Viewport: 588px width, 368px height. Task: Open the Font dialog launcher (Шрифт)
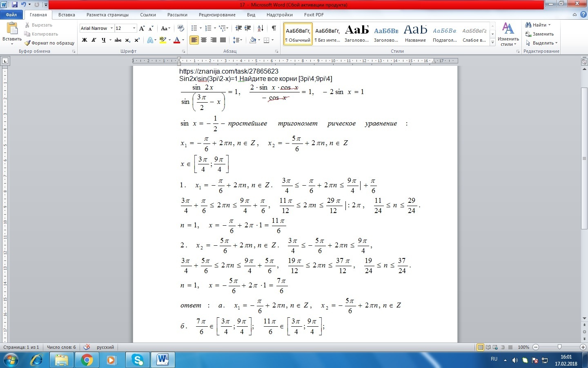point(183,52)
